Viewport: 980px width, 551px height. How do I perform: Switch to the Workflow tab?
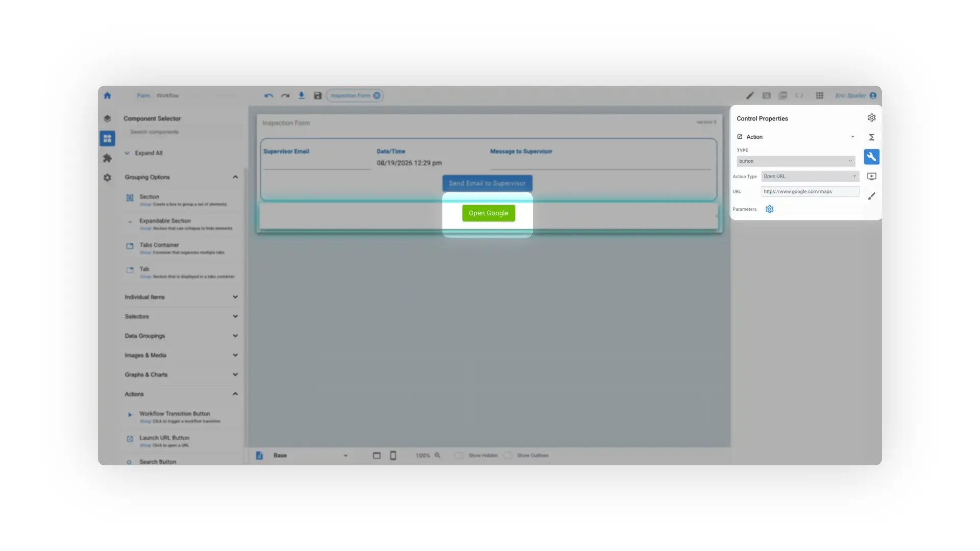167,95
